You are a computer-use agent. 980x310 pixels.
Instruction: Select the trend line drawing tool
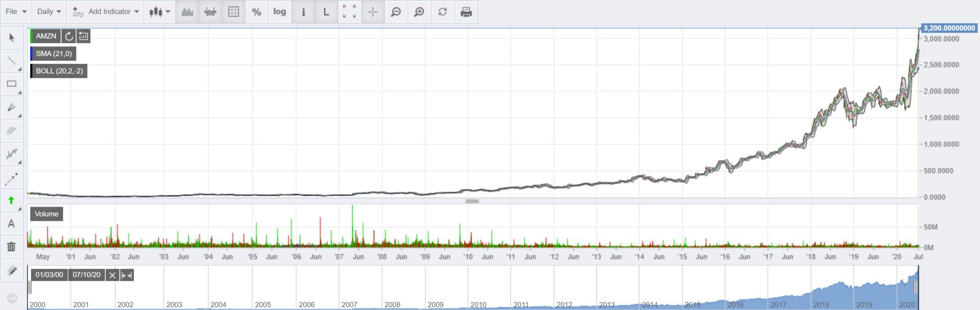click(11, 61)
